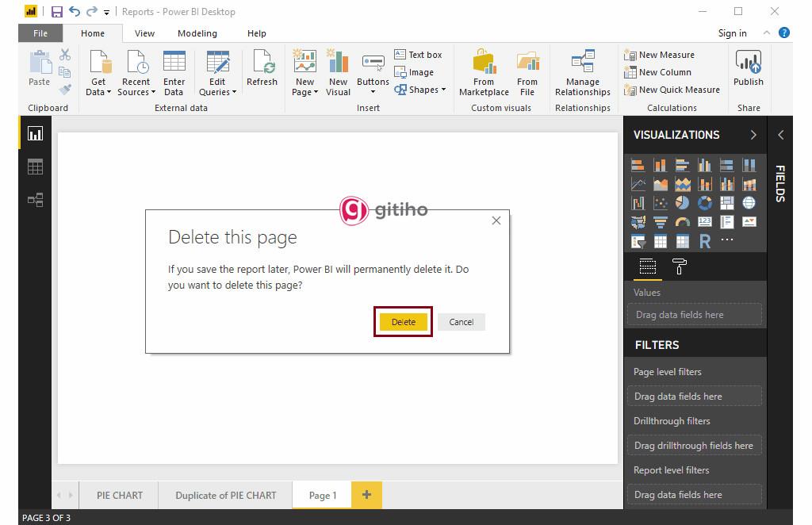Switch to the Modeling ribbon tab
This screenshot has width=812, height=525.
[x=197, y=33]
